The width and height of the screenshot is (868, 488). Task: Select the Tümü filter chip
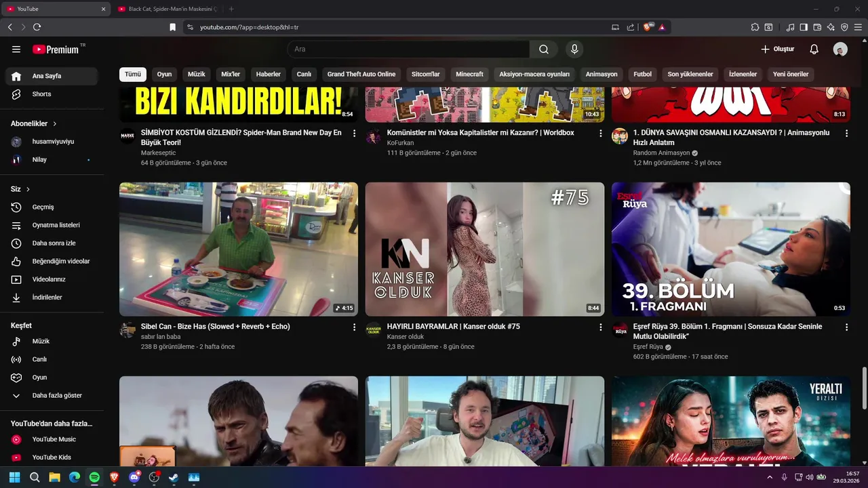133,74
